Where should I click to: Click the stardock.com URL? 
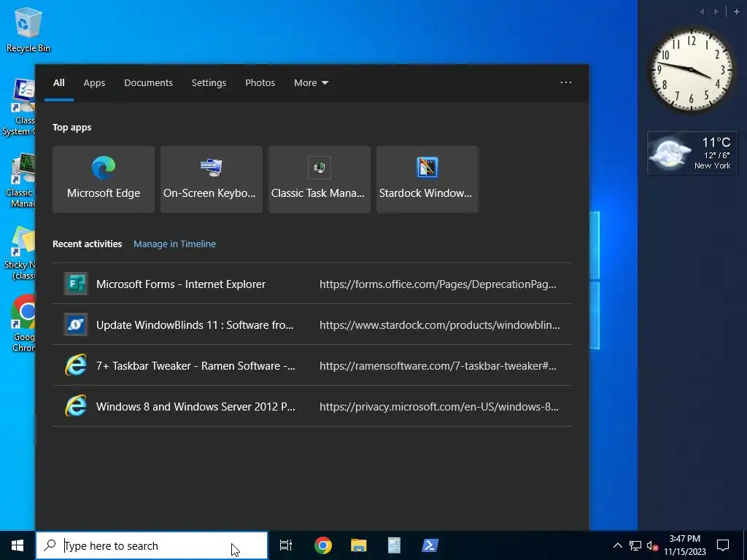(440, 325)
